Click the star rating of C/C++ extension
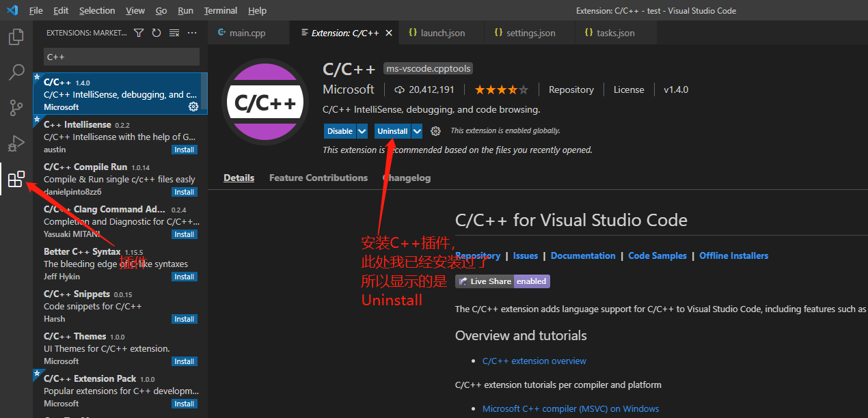This screenshot has height=418, width=868. click(502, 89)
